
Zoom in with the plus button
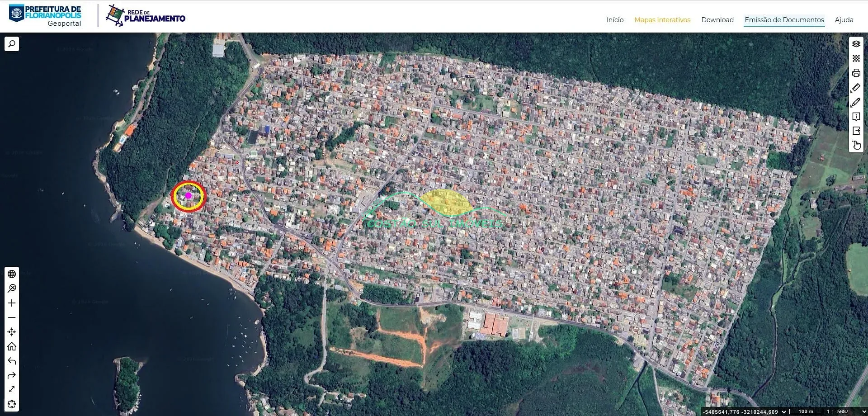12,303
